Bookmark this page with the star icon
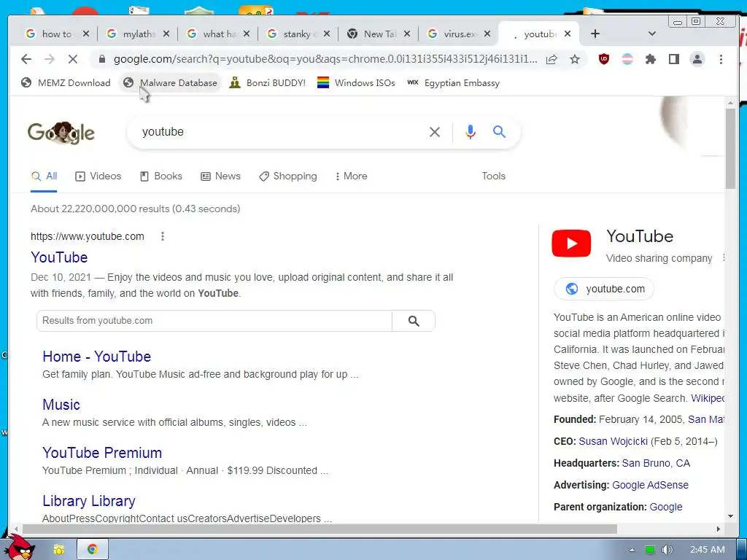This screenshot has height=560, width=747. tap(575, 59)
